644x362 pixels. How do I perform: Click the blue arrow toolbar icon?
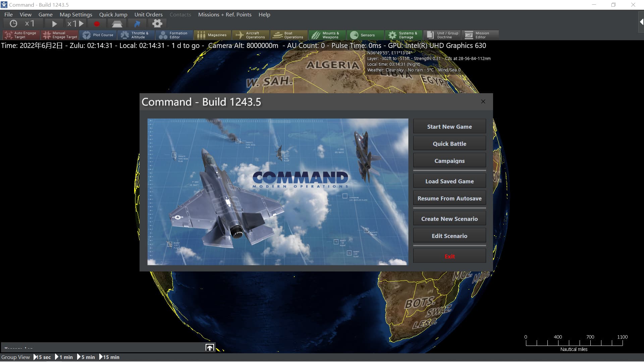(x=137, y=23)
